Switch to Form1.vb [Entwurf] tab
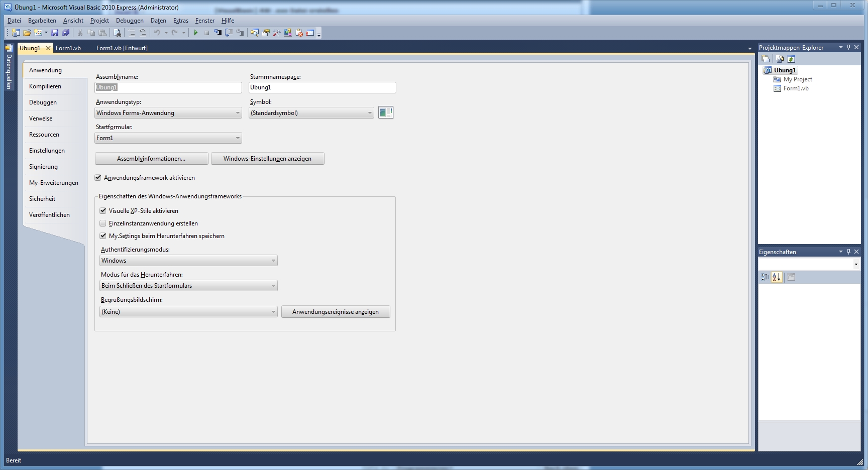The image size is (868, 470). pyautogui.click(x=122, y=48)
